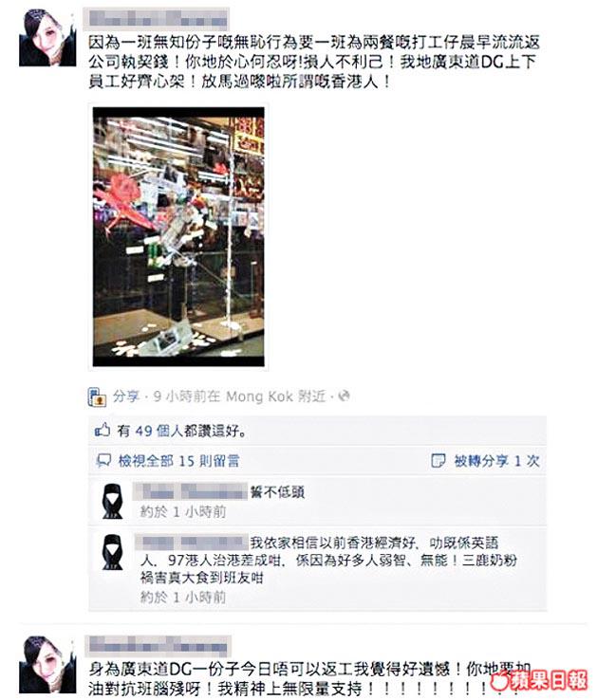Click the first comment's 約於 1 小時前 timestamp

[x=183, y=511]
